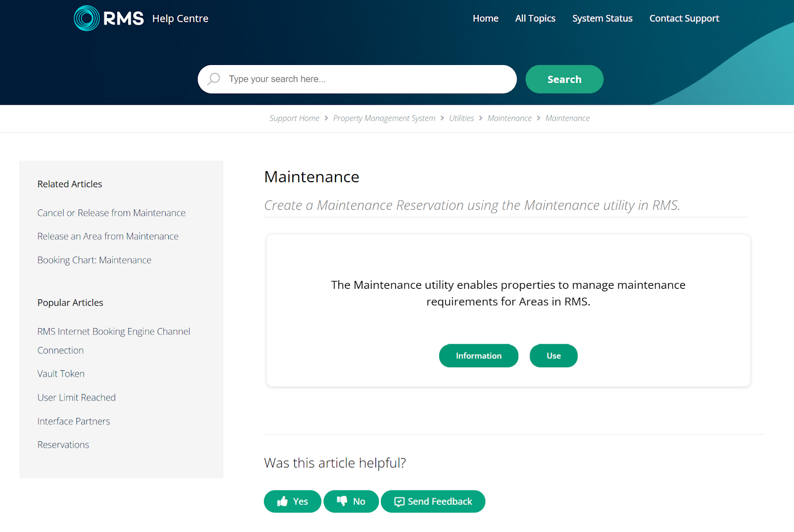Image resolution: width=794 pixels, height=532 pixels.
Task: Open the Use section button
Action: pyautogui.click(x=553, y=356)
